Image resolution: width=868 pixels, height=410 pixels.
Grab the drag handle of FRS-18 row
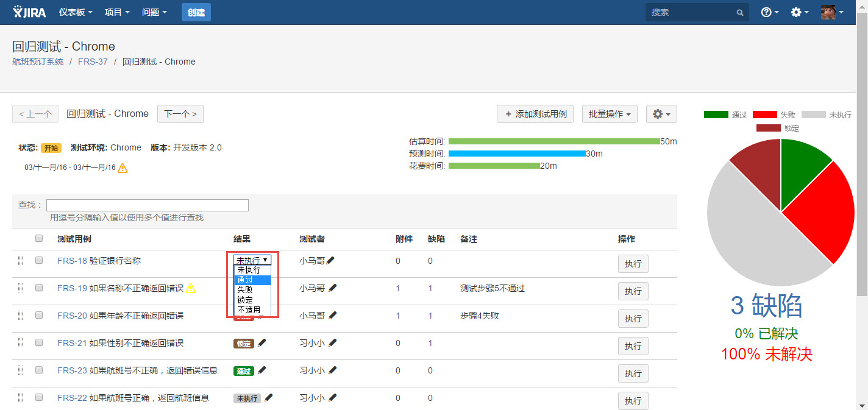[x=20, y=260]
